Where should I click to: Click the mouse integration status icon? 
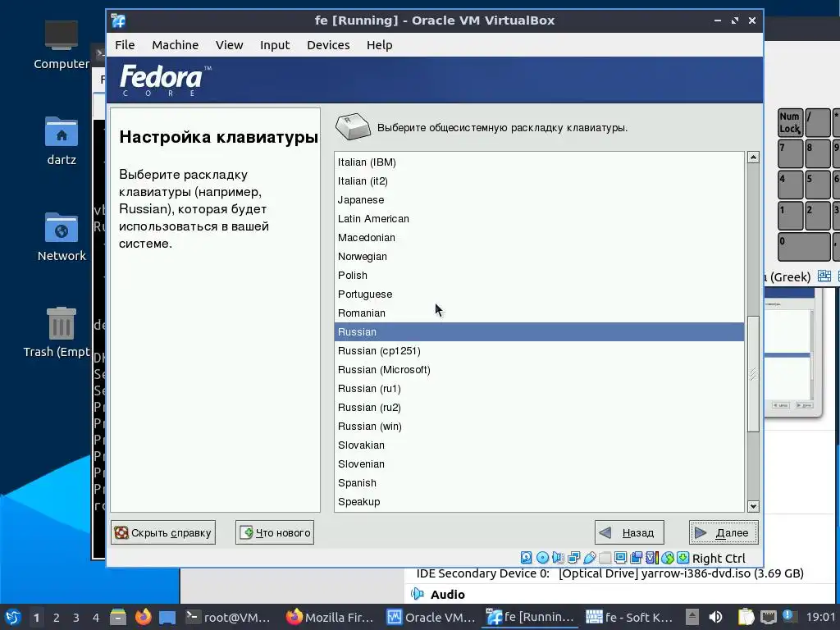pos(667,558)
